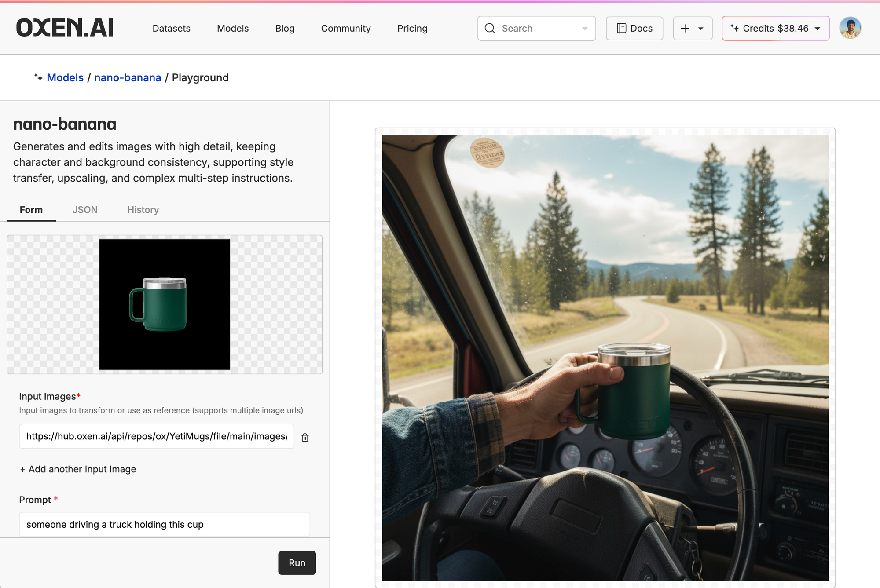Click the Credits sparkle icon
This screenshot has height=588, width=880.
[734, 28]
